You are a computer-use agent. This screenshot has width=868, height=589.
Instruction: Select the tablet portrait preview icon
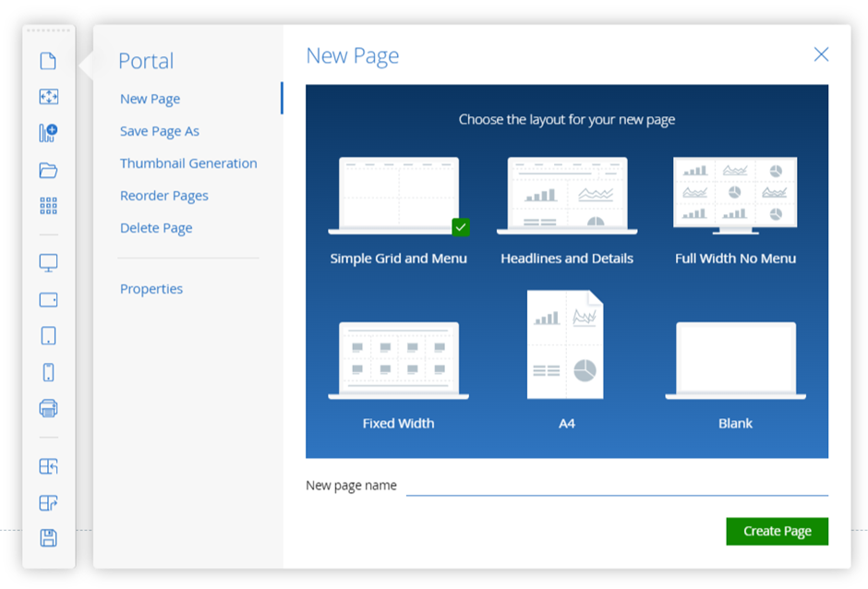tap(50, 334)
